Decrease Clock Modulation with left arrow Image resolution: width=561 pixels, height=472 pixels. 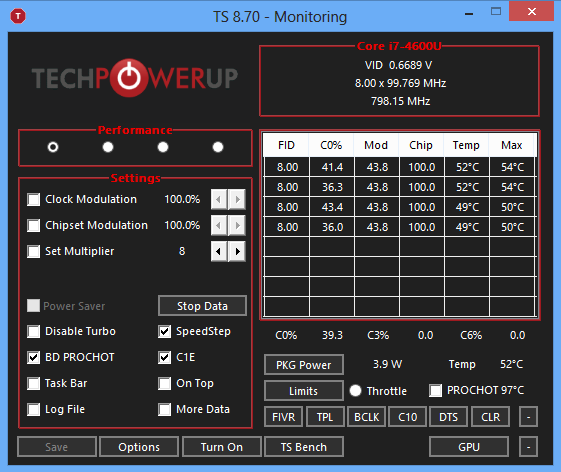tap(219, 199)
